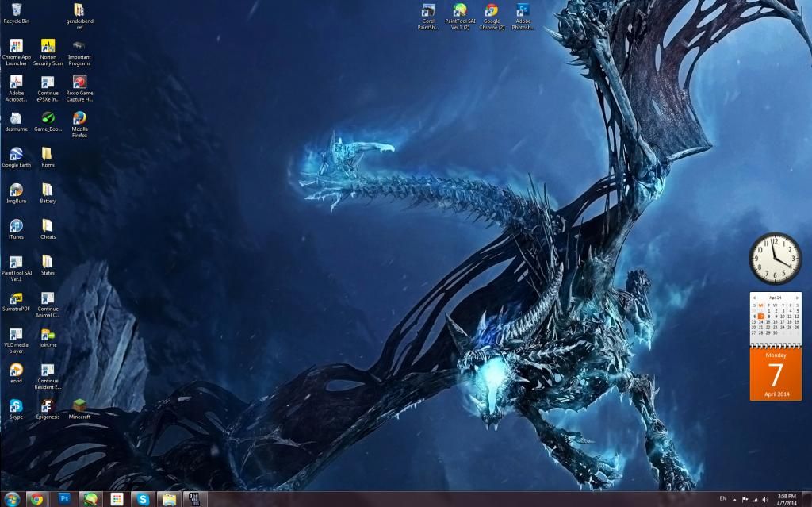Launch PaintTool SAI Ver.1
812x507 pixels.
(x=16, y=263)
